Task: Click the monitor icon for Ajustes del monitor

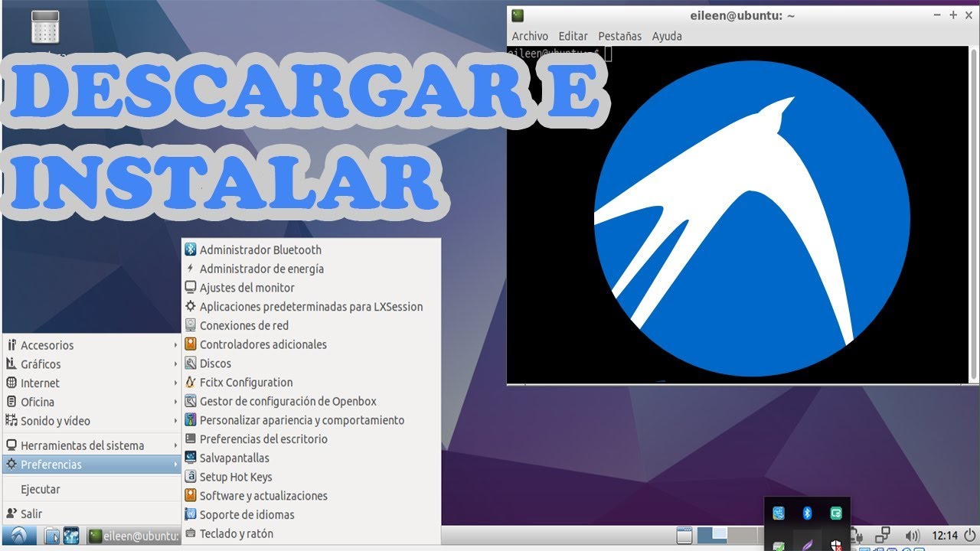Action: [191, 288]
